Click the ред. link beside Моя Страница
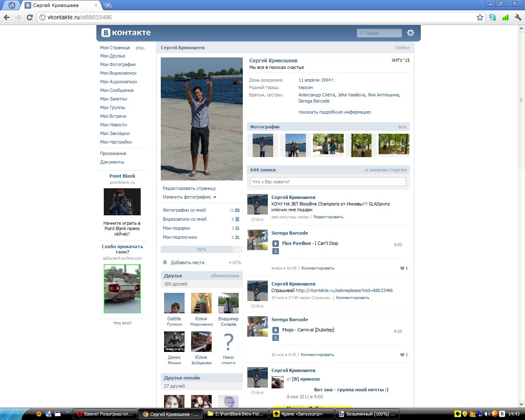 [140, 48]
